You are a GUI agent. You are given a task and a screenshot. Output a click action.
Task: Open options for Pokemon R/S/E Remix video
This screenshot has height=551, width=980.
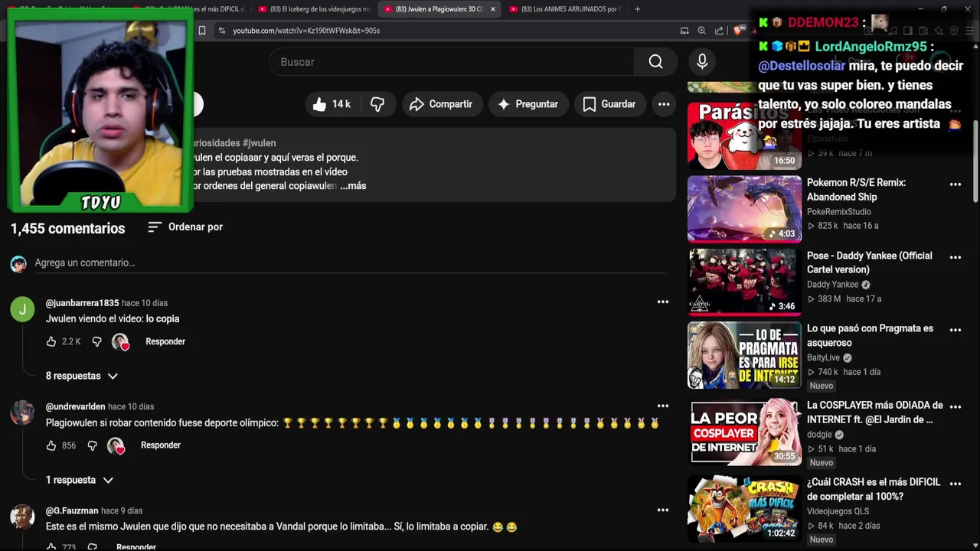(x=955, y=184)
